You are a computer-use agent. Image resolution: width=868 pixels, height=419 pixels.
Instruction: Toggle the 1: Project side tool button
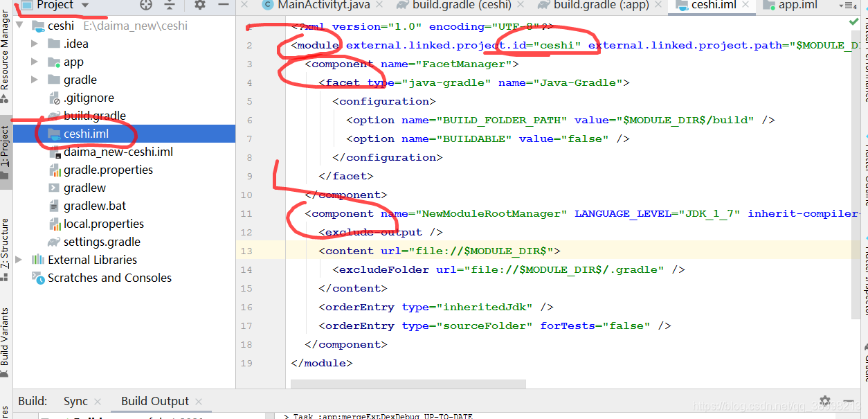6,152
